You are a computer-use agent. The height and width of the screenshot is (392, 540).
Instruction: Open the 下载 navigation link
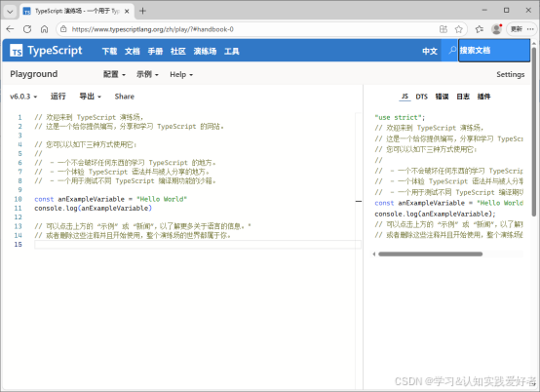(x=109, y=52)
